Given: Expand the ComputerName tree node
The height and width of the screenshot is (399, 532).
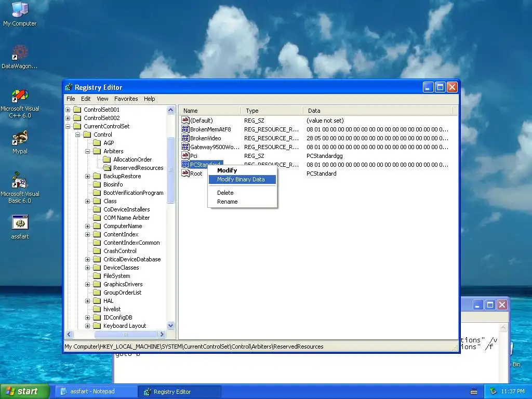Looking at the screenshot, I should [x=87, y=226].
